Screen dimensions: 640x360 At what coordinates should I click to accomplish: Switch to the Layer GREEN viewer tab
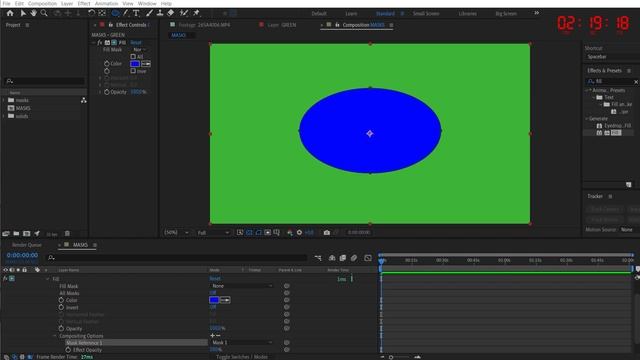coord(282,25)
